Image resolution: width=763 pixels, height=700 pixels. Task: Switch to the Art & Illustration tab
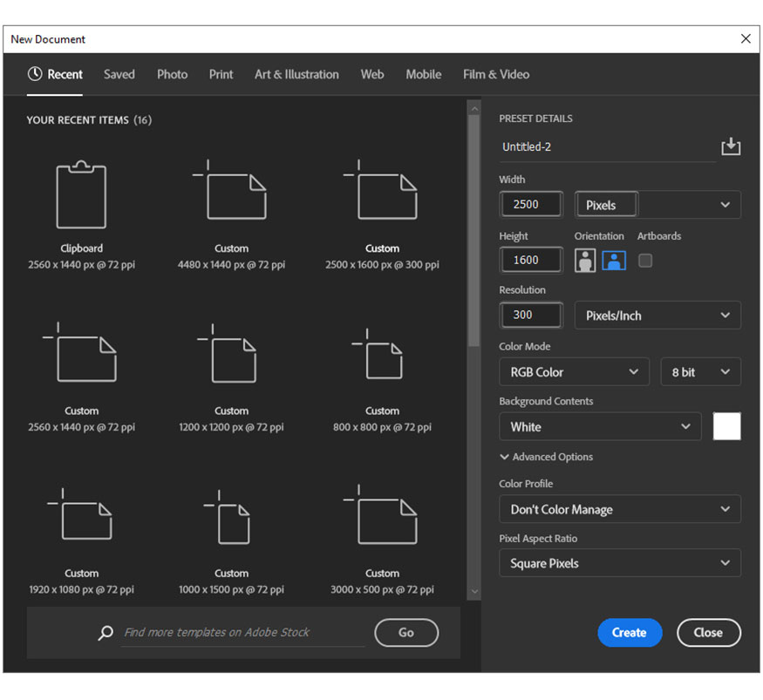(296, 75)
